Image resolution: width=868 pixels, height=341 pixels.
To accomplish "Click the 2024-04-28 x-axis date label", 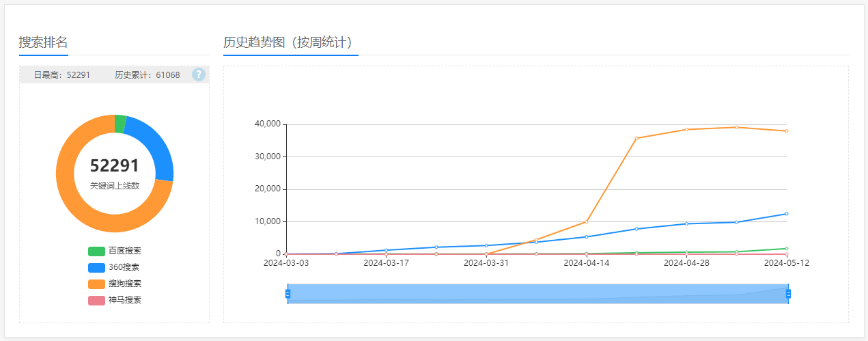I will pyautogui.click(x=686, y=262).
